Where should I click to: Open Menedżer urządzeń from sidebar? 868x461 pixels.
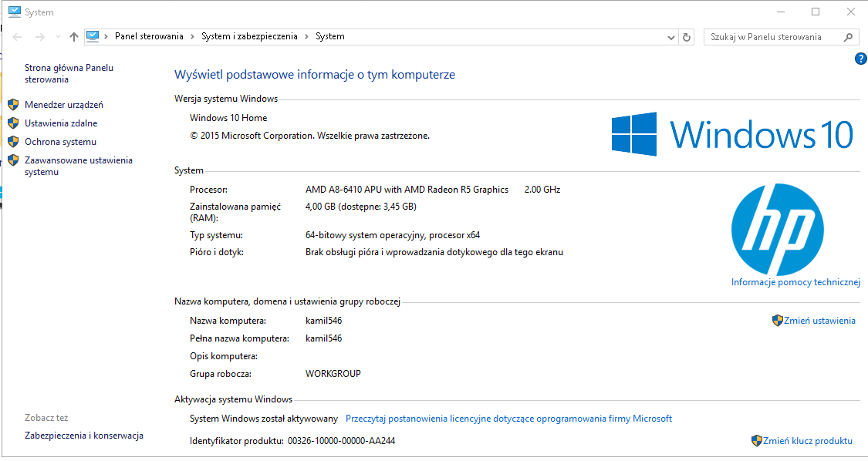(x=63, y=105)
